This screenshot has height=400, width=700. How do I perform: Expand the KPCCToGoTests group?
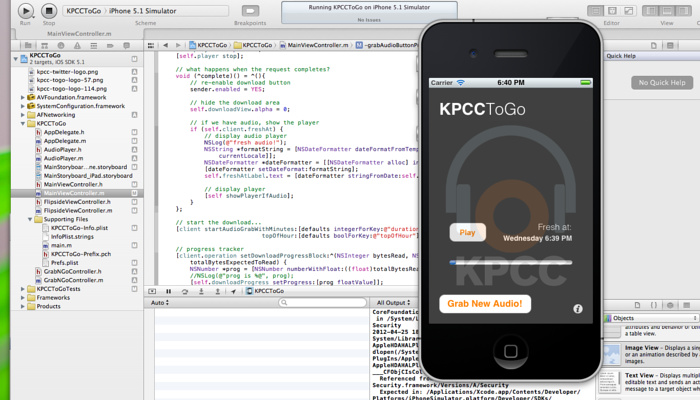23,289
